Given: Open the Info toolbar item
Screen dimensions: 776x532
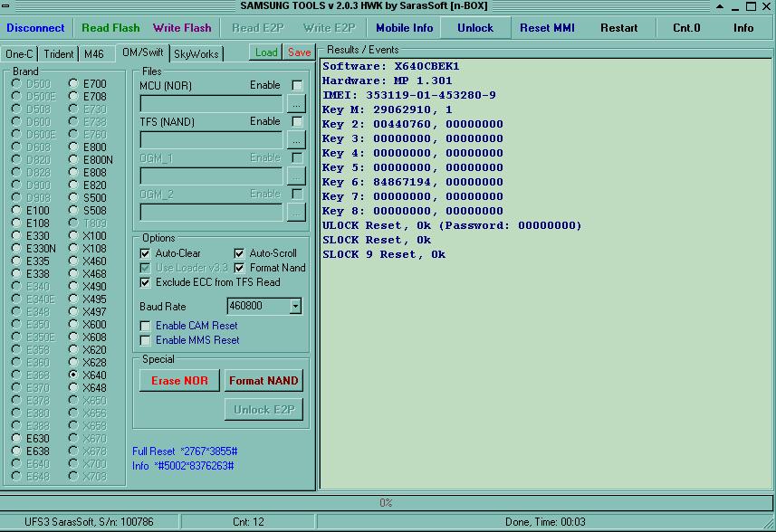Looking at the screenshot, I should pos(742,28).
